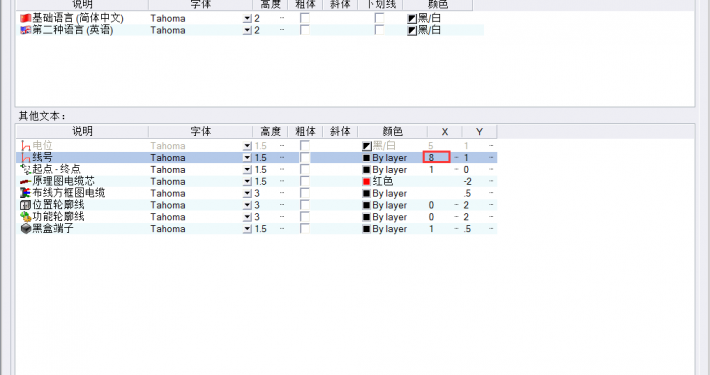
Task: Edit the X value 1 for 起点 - 终点
Action: (x=431, y=169)
